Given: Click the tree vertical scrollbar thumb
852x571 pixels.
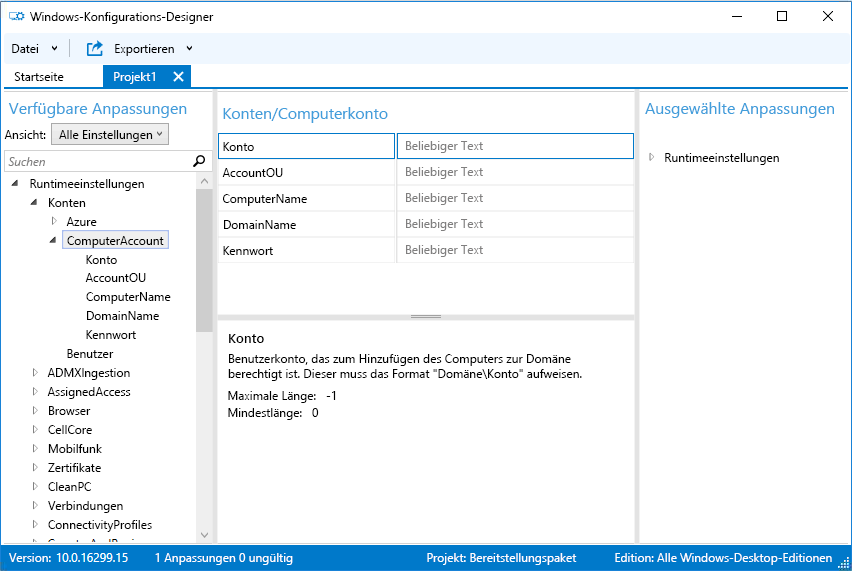Looking at the screenshot, I should click(204, 260).
